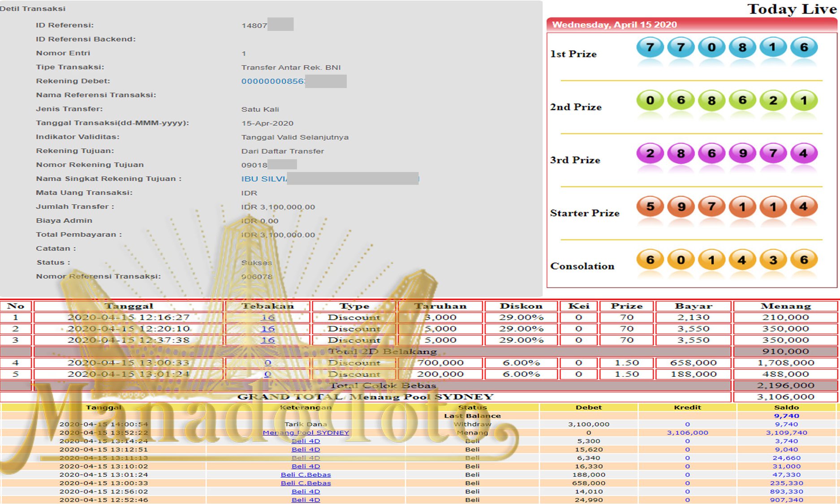The width and height of the screenshot is (840, 504).
Task: Select the Jumlah Transfer amount IDR 3,100,000.00
Action: point(278,207)
